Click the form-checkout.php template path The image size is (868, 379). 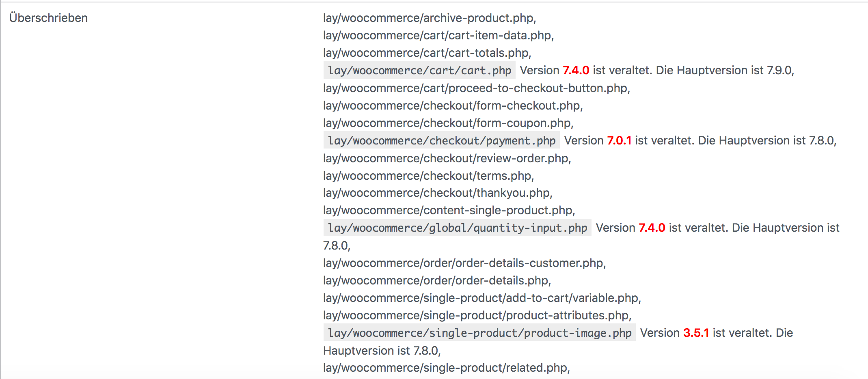pyautogui.click(x=453, y=106)
